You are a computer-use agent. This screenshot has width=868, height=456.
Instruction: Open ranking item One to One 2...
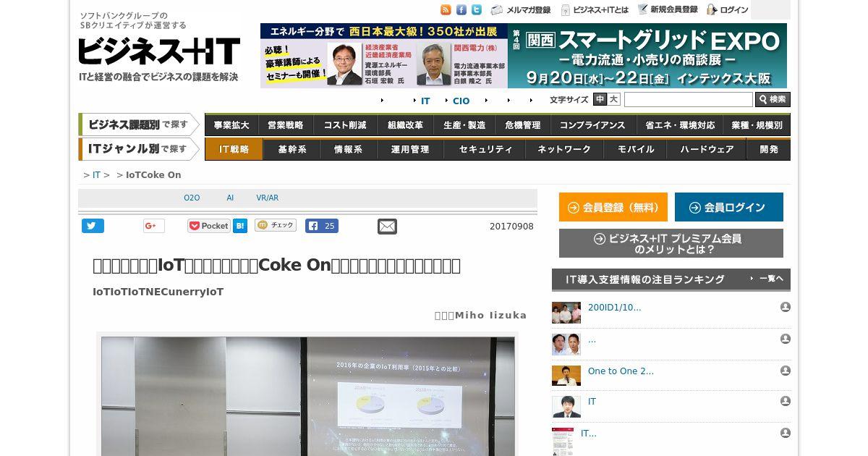pos(621,371)
